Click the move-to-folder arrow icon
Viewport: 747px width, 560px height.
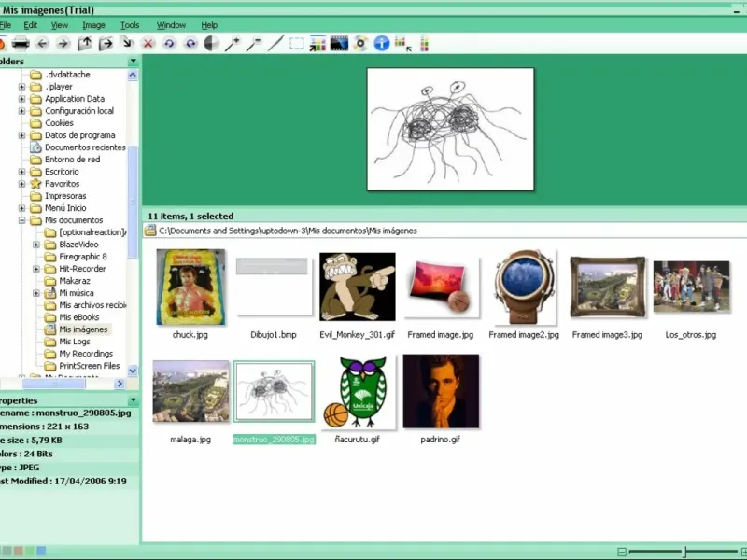point(106,44)
